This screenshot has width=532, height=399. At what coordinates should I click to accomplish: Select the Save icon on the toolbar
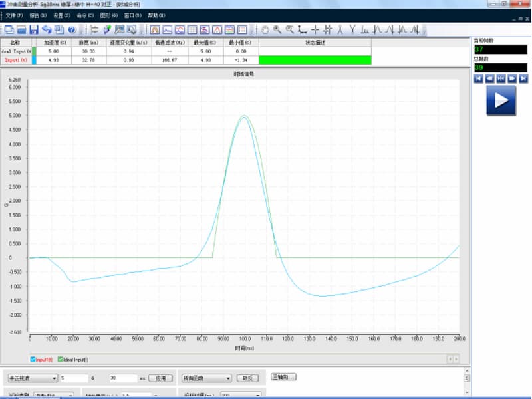(33, 29)
